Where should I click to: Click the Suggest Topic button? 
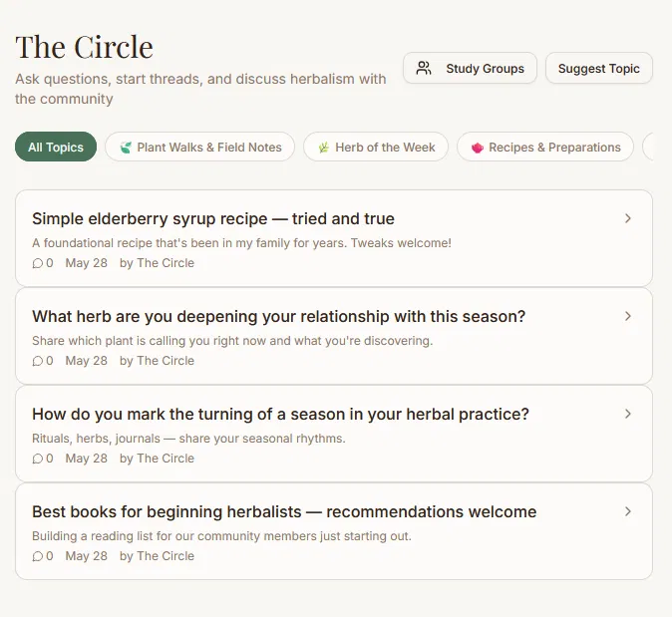click(x=598, y=68)
